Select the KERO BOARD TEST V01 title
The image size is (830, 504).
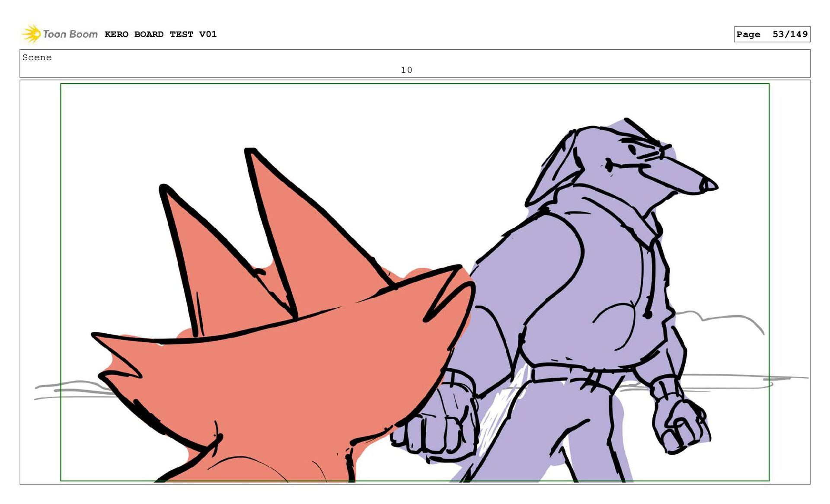coord(160,34)
